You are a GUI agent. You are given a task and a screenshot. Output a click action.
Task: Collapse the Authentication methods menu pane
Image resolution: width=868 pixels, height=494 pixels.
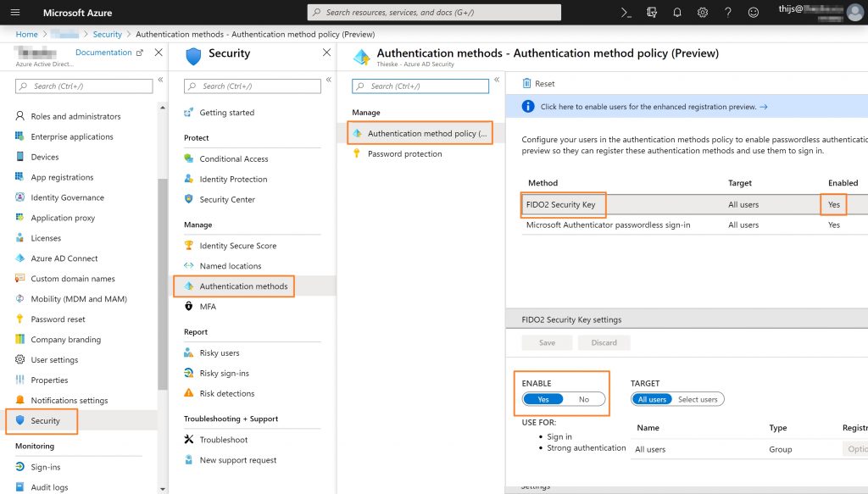coord(497,80)
